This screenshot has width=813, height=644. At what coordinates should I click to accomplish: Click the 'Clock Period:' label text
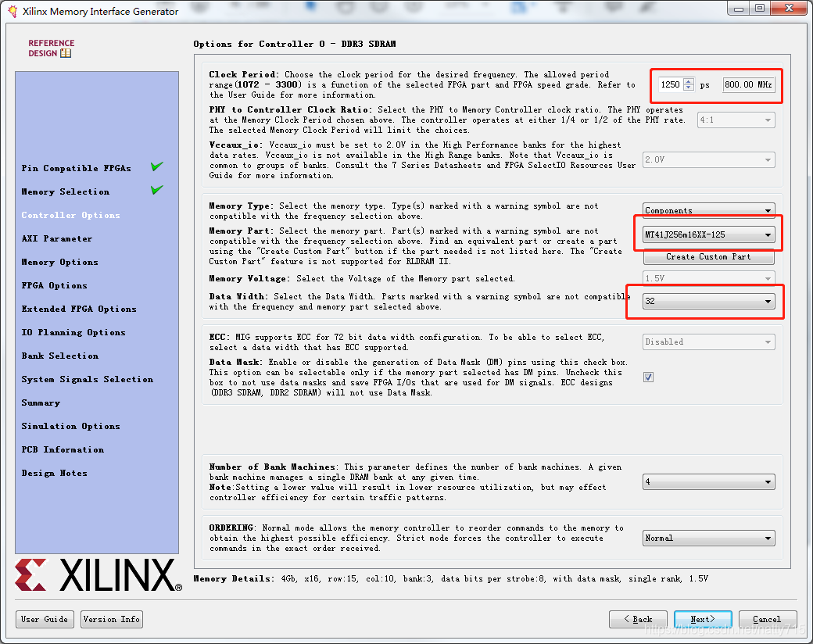pos(244,75)
